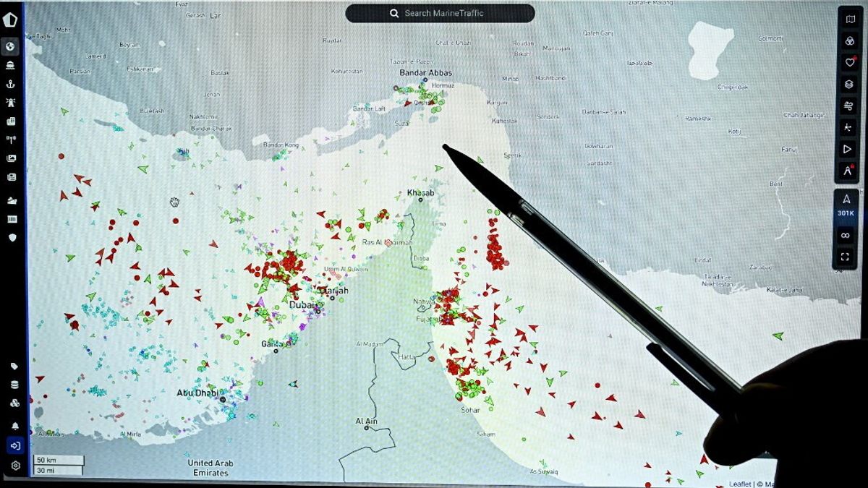Image resolution: width=868 pixels, height=488 pixels.
Task: Toggle the weather wind overlay
Action: point(848,106)
